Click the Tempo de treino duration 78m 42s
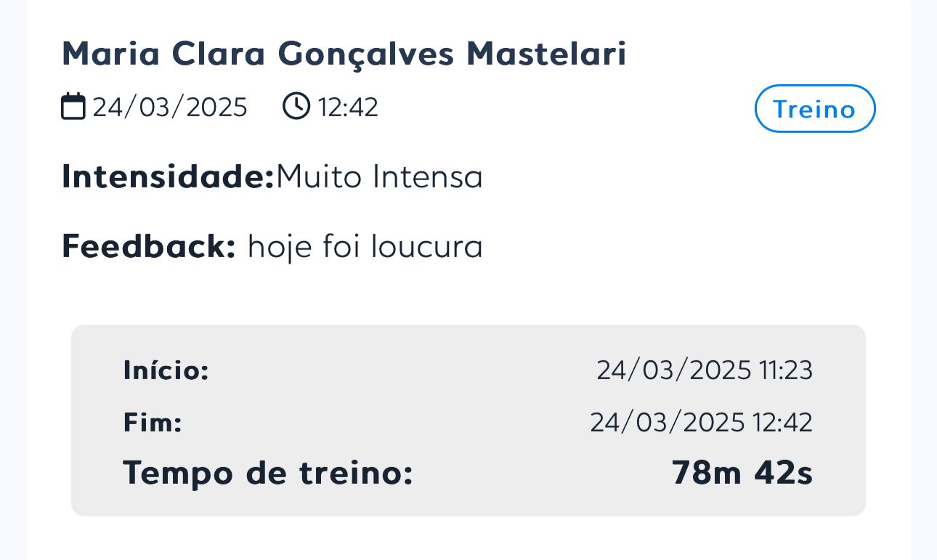Image resolution: width=937 pixels, height=560 pixels. tap(742, 472)
